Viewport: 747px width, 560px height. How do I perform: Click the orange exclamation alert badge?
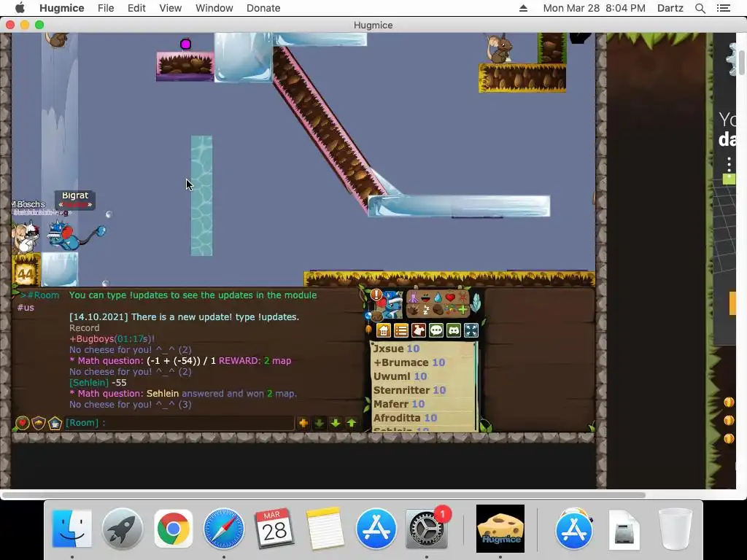tap(376, 295)
